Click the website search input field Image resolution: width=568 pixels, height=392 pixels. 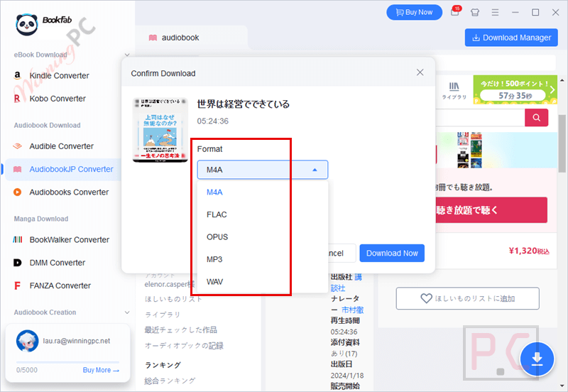click(x=480, y=117)
